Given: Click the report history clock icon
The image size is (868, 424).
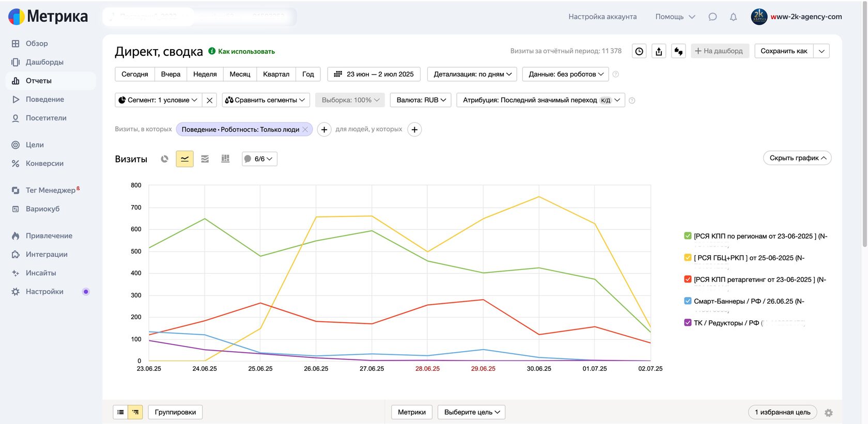Looking at the screenshot, I should (639, 51).
